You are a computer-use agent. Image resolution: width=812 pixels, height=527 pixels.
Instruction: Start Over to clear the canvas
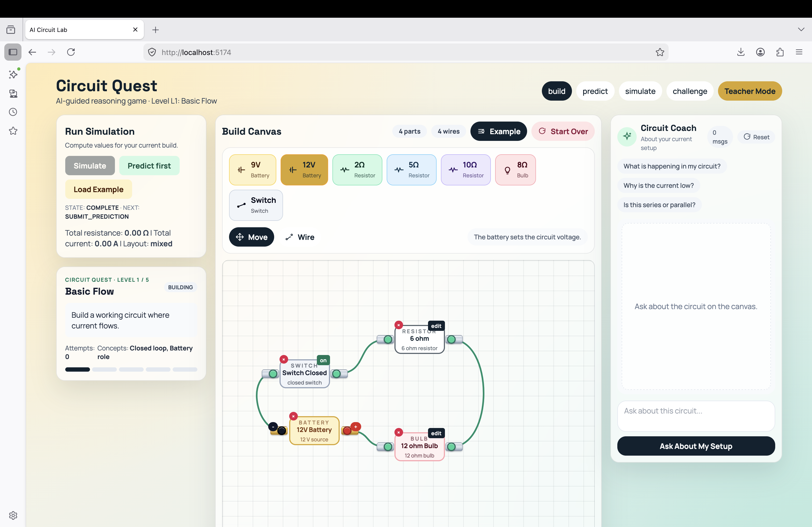563,131
